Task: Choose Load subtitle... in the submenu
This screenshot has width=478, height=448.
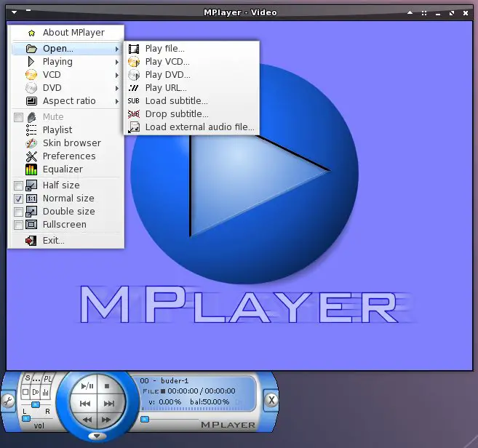Action: 192,101
